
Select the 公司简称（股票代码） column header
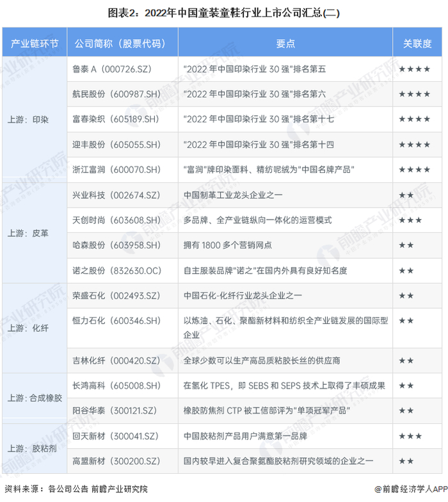click(x=123, y=42)
